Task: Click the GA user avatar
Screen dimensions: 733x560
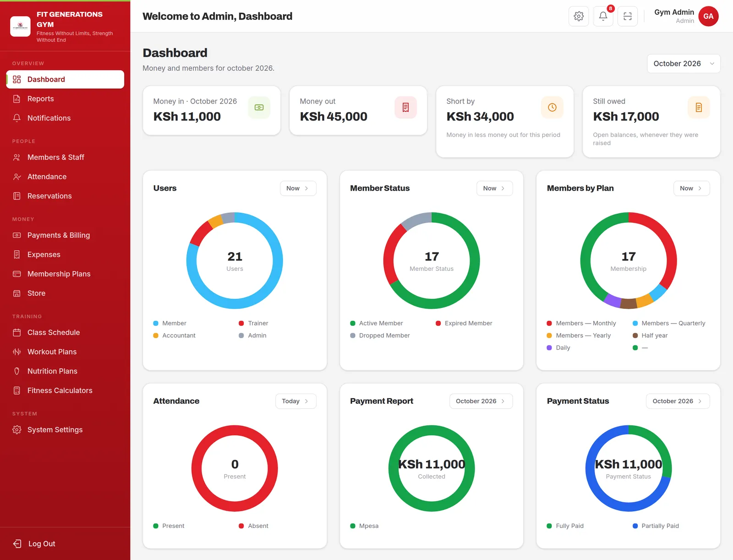Action: tap(708, 16)
